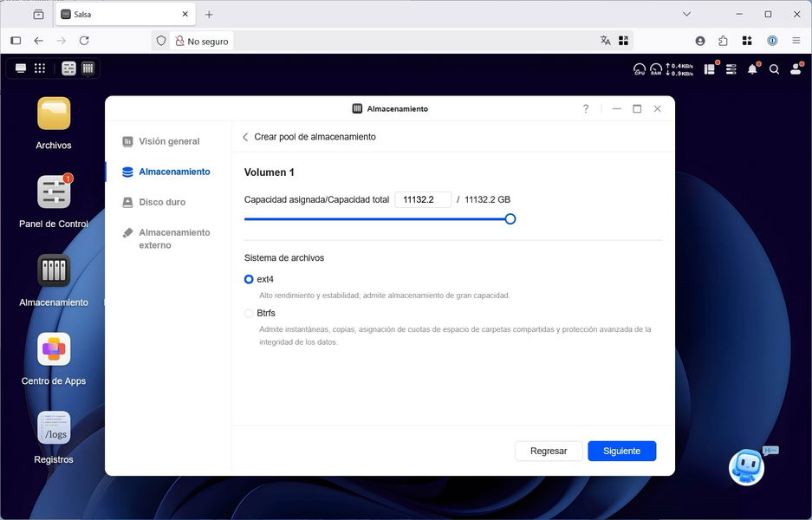This screenshot has height=520, width=812.
Task: Open the Visión general section
Action: pos(168,141)
